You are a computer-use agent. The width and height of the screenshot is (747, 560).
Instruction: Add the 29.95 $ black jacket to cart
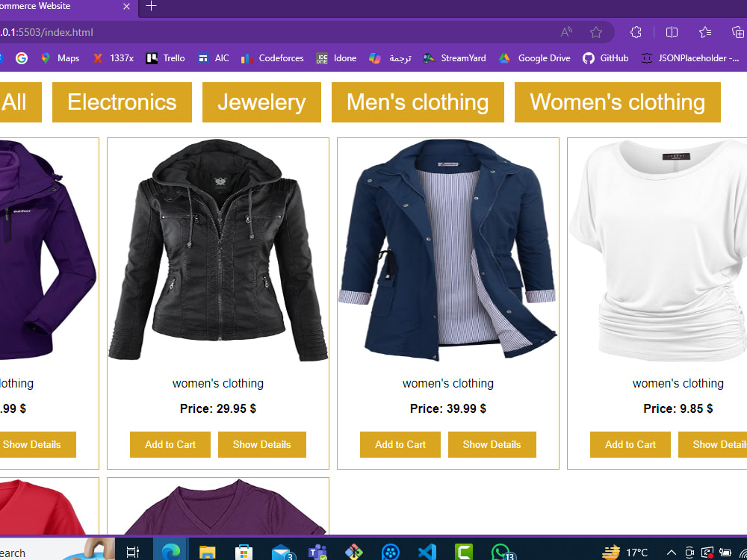(x=170, y=445)
